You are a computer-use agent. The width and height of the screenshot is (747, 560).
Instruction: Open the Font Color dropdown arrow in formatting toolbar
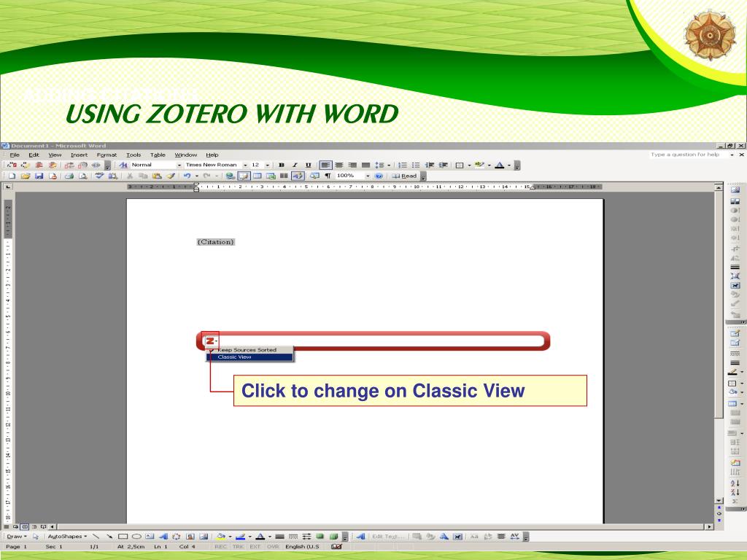click(x=509, y=166)
